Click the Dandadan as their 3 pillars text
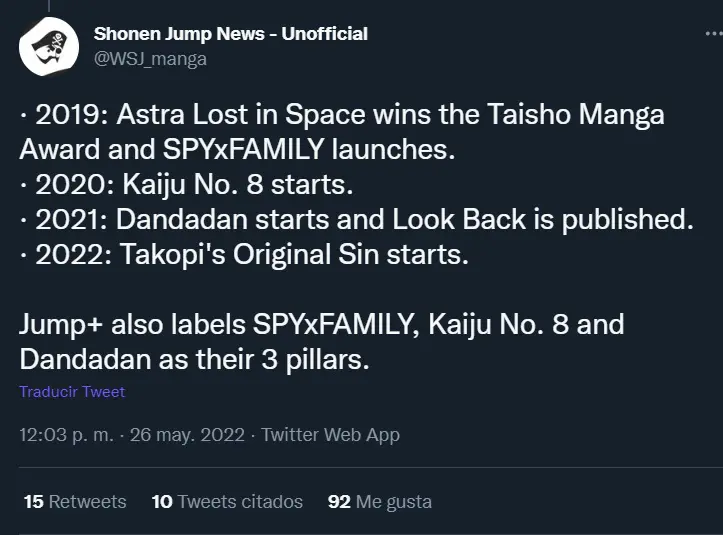This screenshot has height=535, width=723. pos(194,360)
